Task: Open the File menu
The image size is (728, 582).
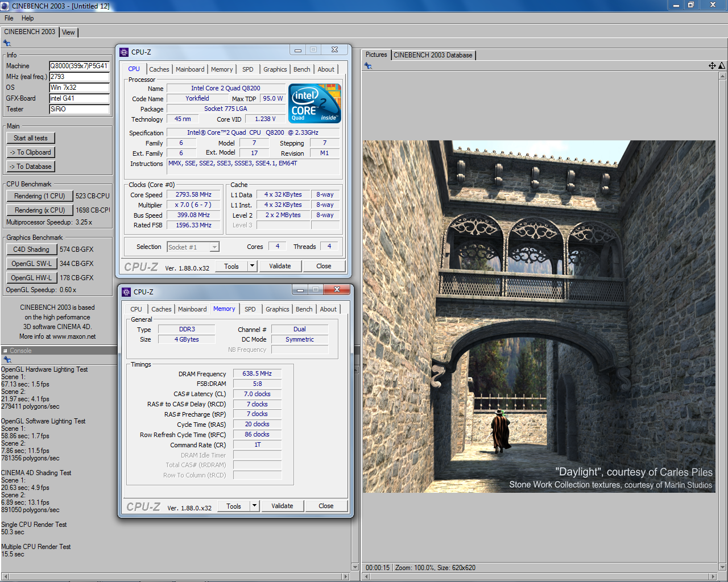Action: pos(9,18)
